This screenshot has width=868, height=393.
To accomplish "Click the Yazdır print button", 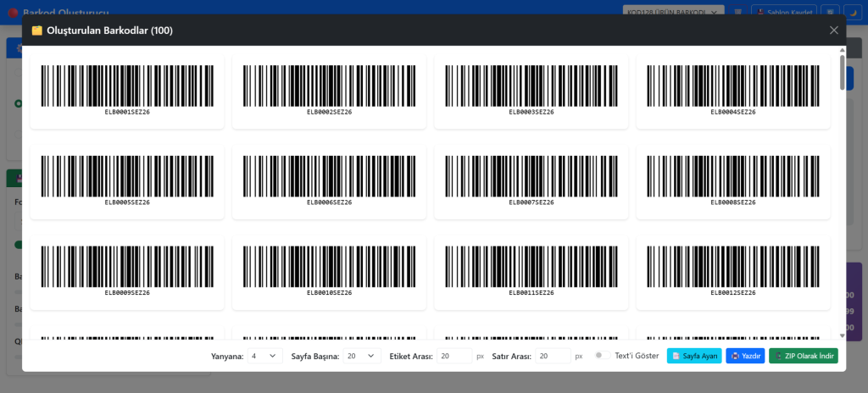I will coord(745,356).
